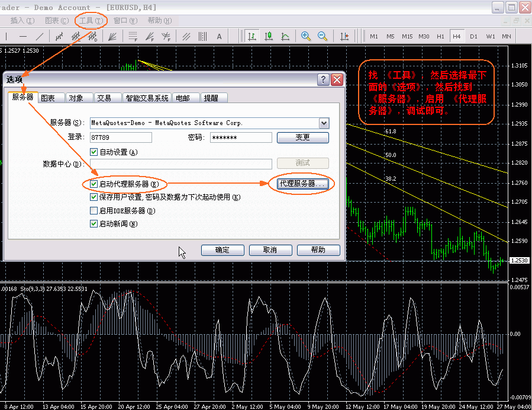Zoom out on the chart
The height and width of the screenshot is (410, 532).
323,36
